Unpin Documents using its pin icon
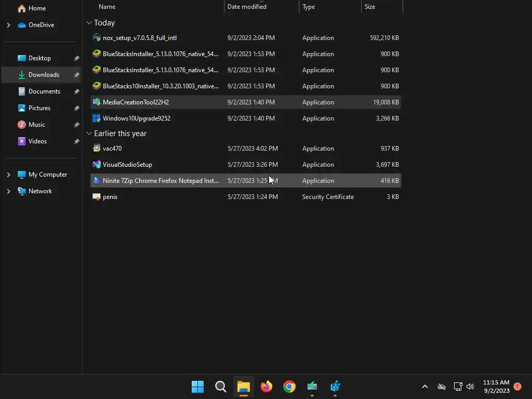 click(x=76, y=91)
